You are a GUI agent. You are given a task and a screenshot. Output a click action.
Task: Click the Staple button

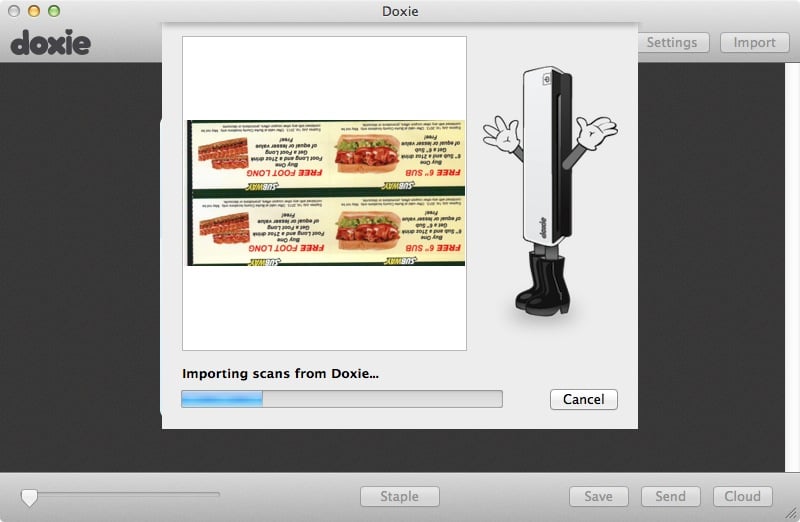tap(399, 496)
